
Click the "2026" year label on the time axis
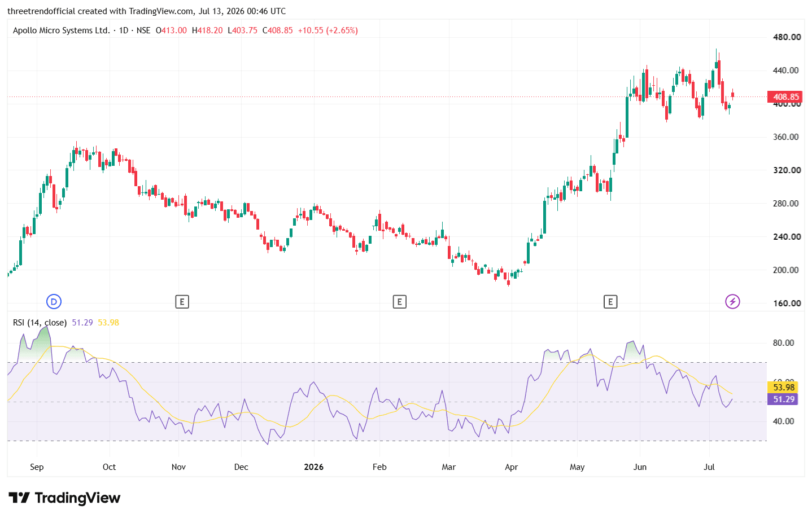pyautogui.click(x=314, y=467)
